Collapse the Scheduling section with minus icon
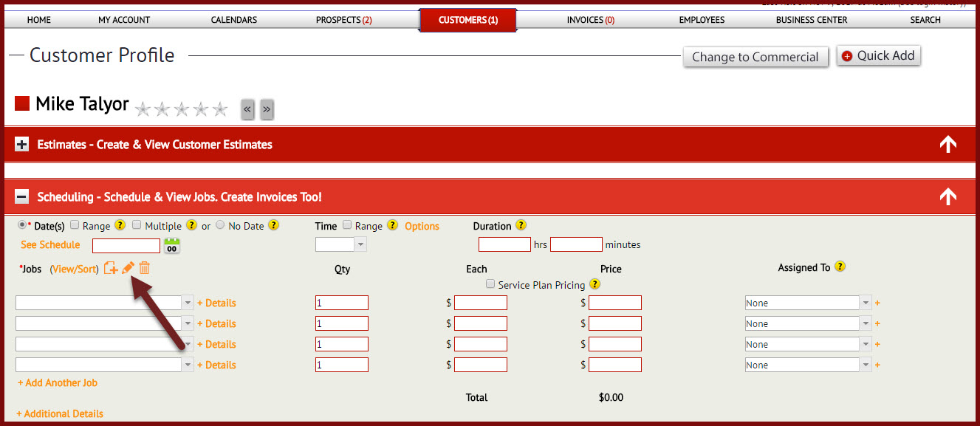 (x=22, y=197)
